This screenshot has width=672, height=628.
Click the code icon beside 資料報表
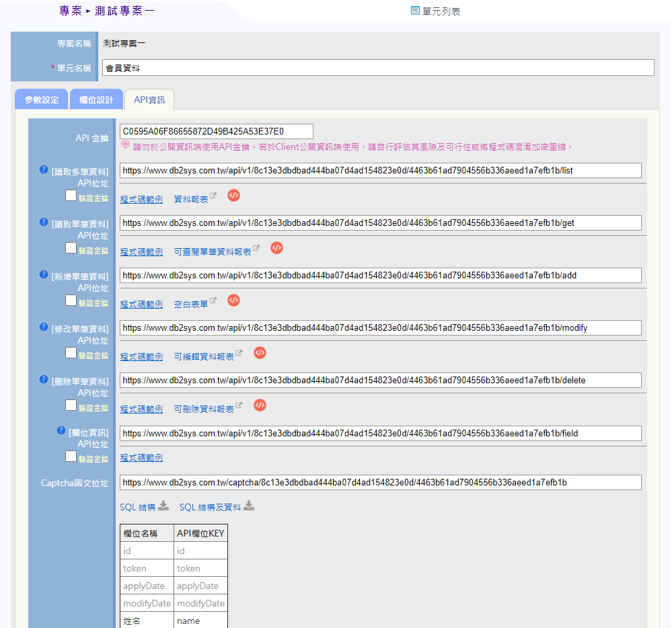(233, 196)
